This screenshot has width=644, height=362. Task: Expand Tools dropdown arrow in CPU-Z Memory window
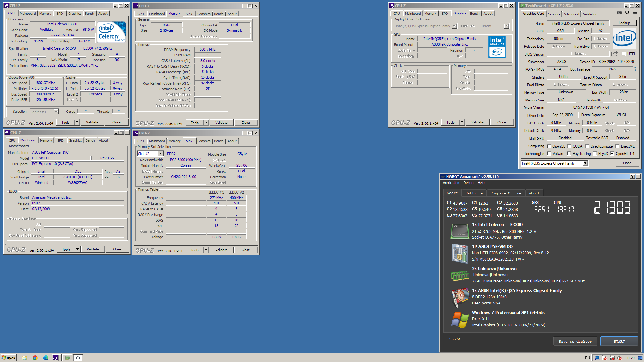pyautogui.click(x=206, y=123)
